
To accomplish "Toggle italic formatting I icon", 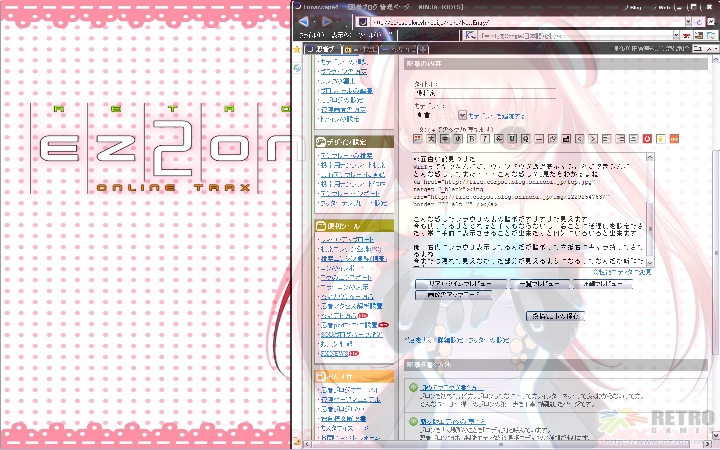I will pos(485,138).
